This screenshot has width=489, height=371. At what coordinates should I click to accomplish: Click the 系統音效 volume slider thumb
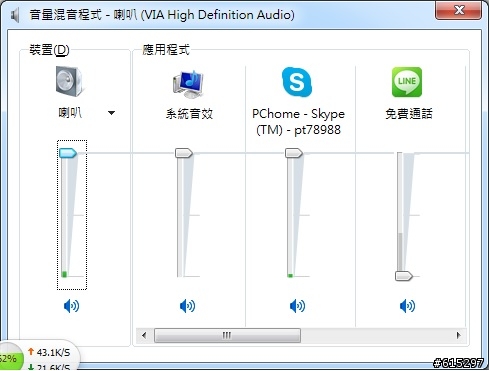pos(184,153)
